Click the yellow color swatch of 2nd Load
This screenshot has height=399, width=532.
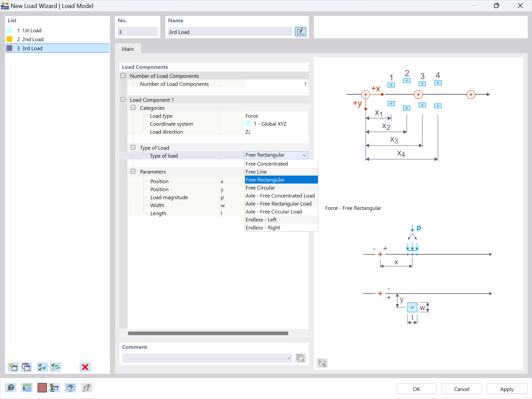10,39
